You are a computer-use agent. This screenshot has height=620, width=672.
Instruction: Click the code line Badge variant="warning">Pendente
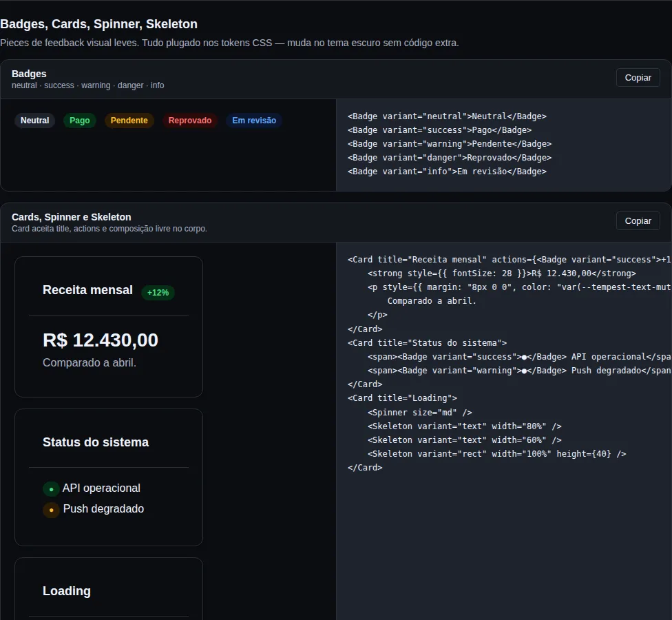450,144
